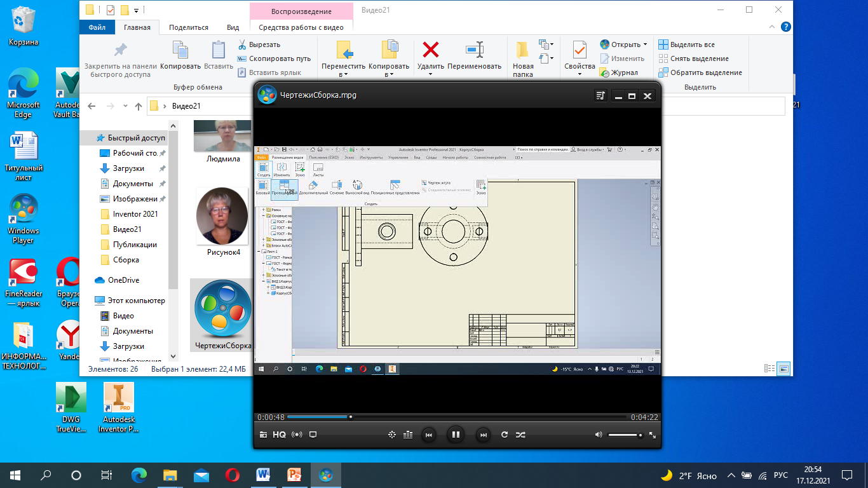Open the Файл tab in Explorer
The height and width of the screenshot is (488, 868).
tap(97, 27)
